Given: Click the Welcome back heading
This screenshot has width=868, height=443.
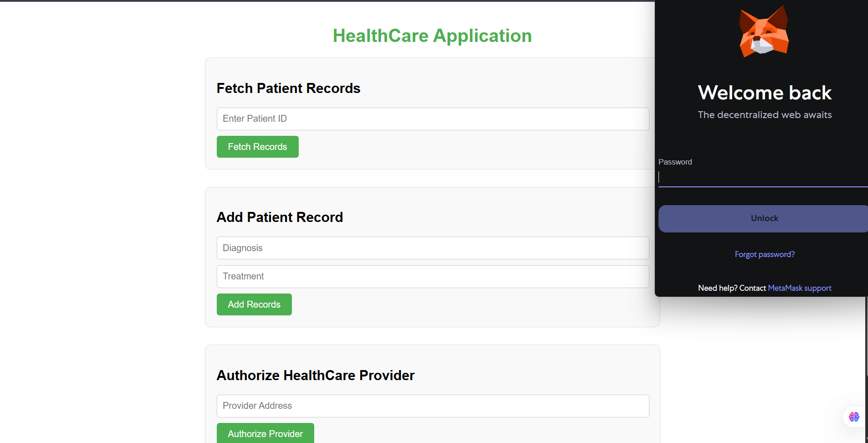Looking at the screenshot, I should tap(765, 93).
